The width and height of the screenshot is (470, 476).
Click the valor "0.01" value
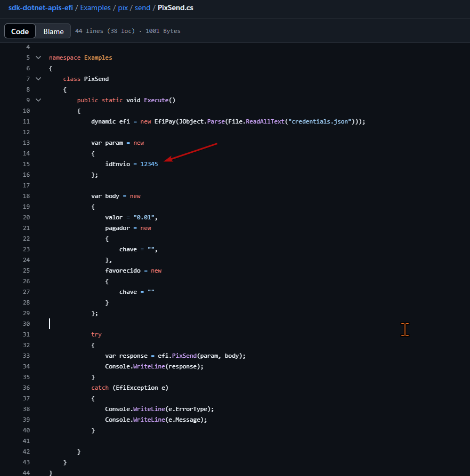tap(144, 217)
